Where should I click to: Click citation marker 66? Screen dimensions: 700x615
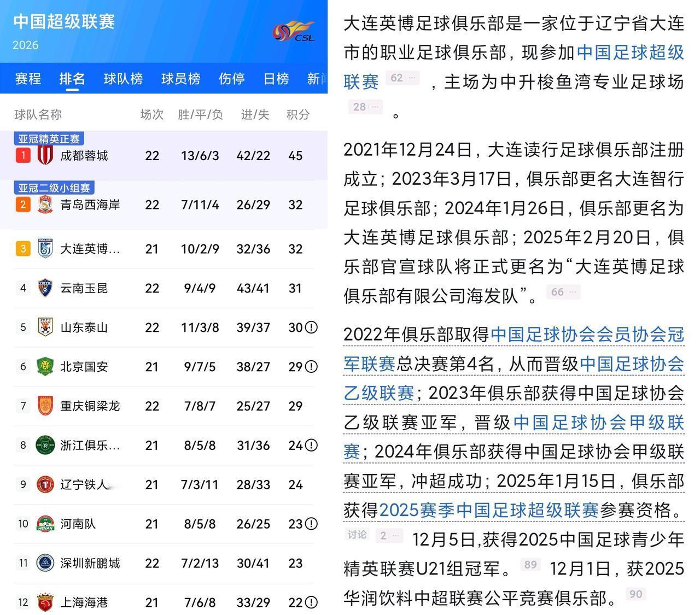[x=563, y=292]
